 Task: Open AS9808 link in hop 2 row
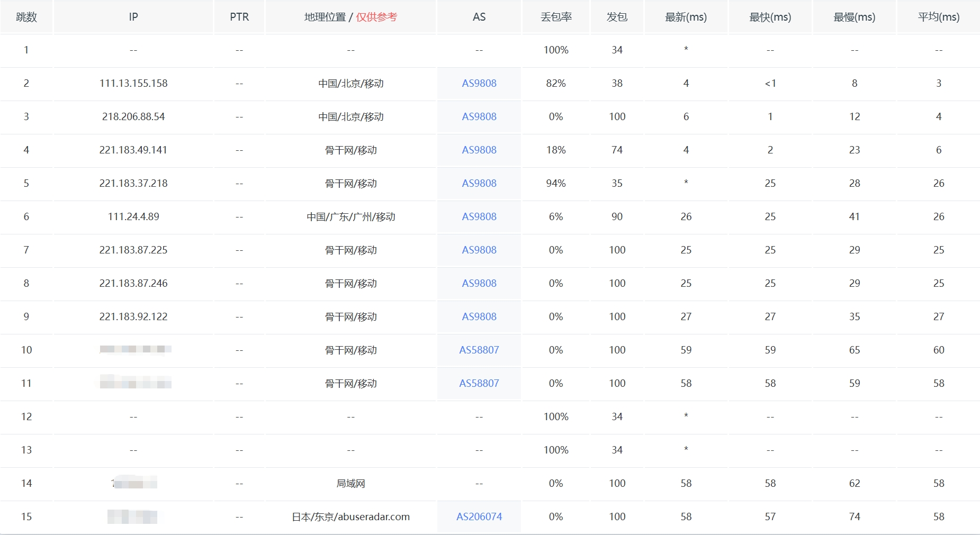click(x=479, y=83)
